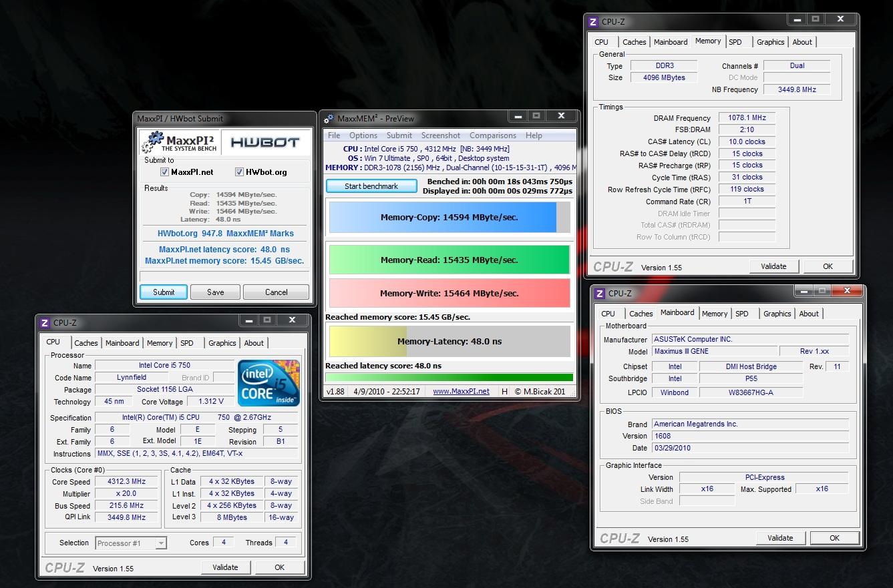Click the empty field above Submit button

tap(224, 277)
